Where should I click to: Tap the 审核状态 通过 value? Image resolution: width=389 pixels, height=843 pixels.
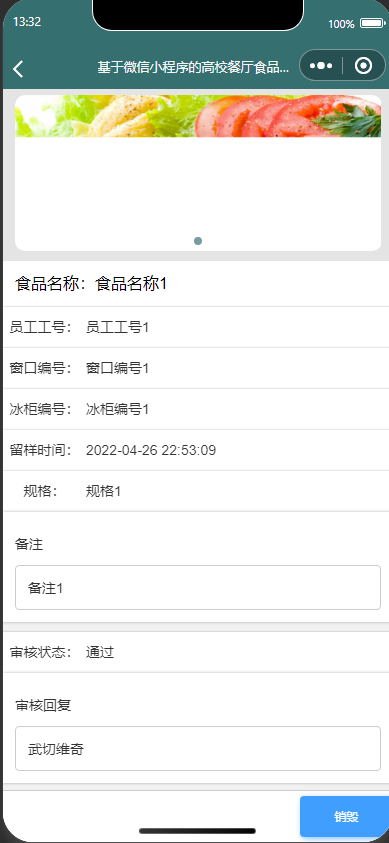point(100,653)
